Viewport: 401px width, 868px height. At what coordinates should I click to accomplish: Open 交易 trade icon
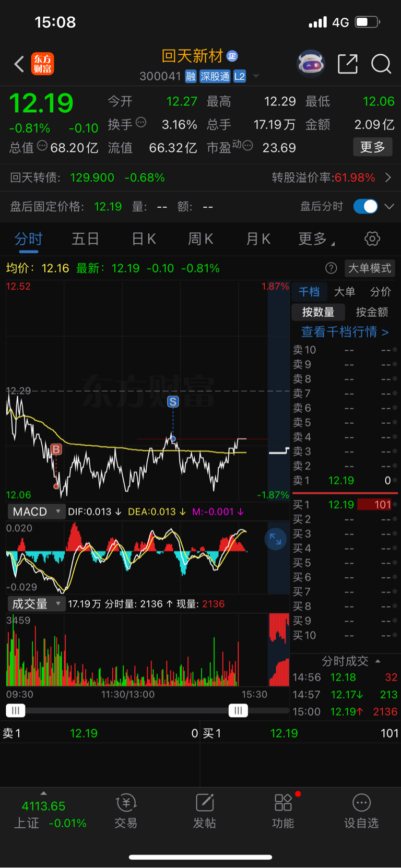[126, 811]
